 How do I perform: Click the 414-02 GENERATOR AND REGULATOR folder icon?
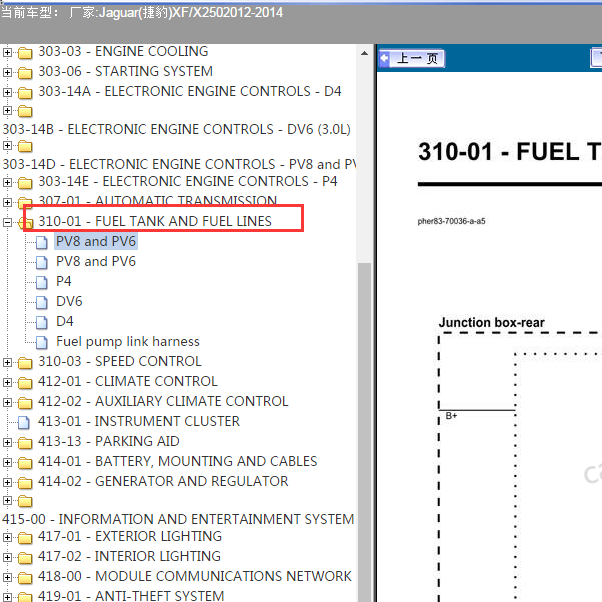click(25, 483)
